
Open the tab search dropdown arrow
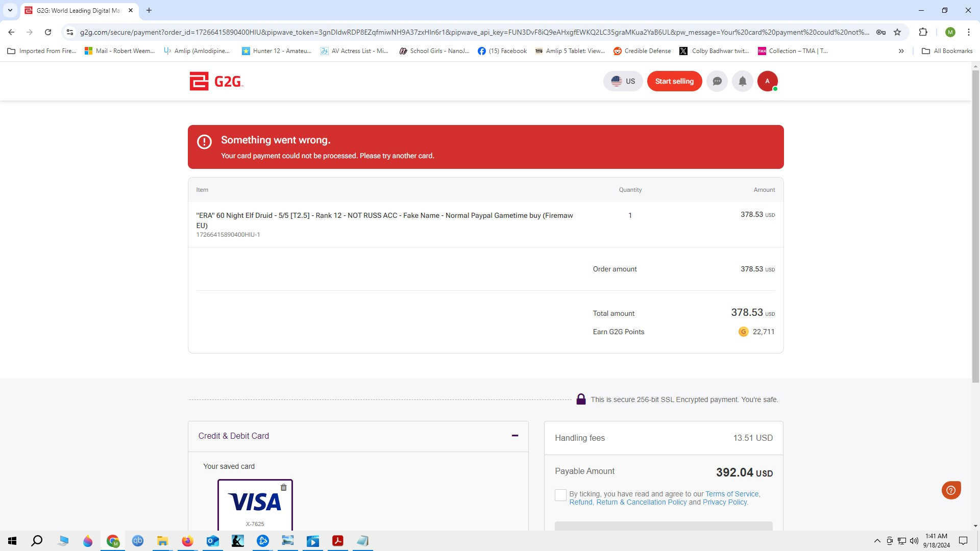coord(10,10)
